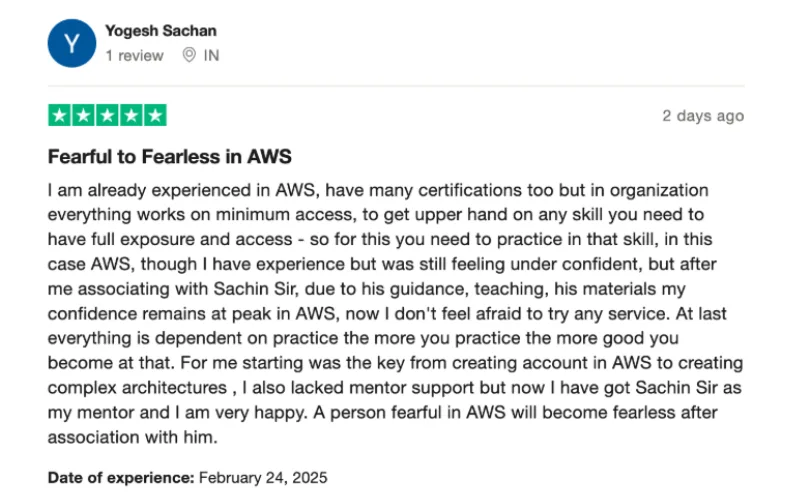The image size is (788, 496).
Task: Click the location pin icon
Action: 188,56
